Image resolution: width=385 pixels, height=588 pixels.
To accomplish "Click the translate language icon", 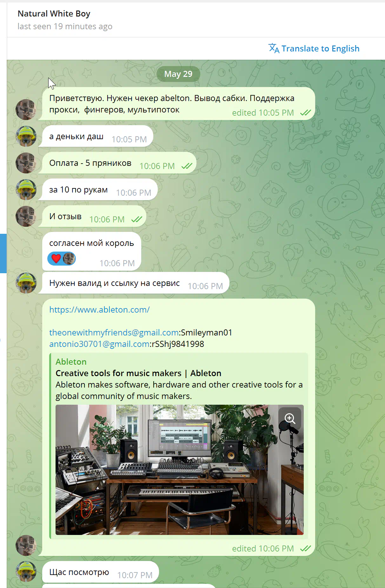I will tap(274, 48).
